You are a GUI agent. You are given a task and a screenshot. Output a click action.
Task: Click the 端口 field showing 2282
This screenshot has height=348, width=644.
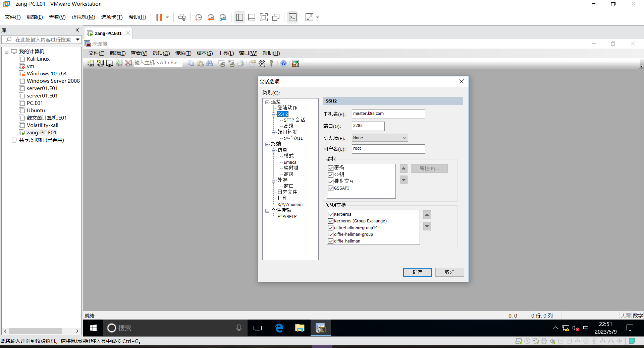coord(368,126)
